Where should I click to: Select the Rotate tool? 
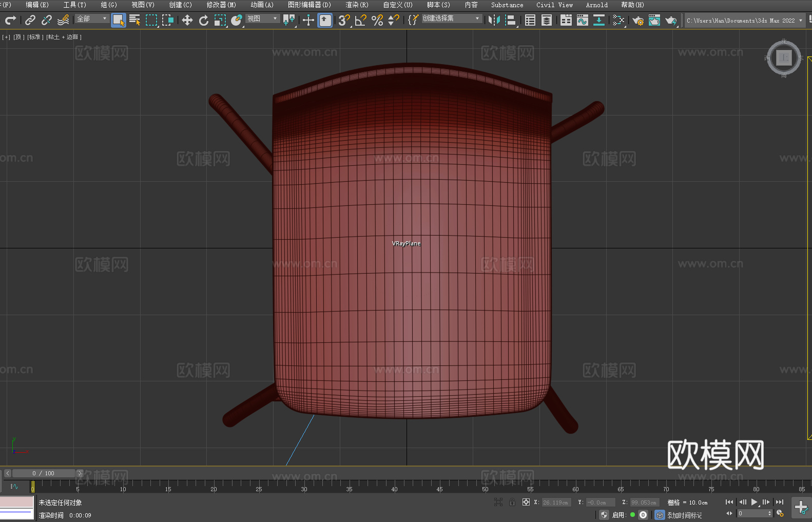[x=204, y=20]
